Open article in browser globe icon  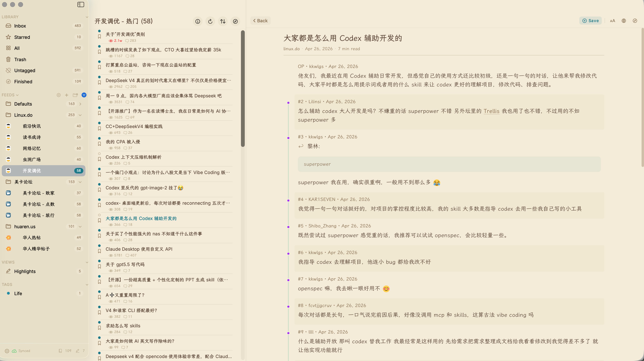coord(624,21)
